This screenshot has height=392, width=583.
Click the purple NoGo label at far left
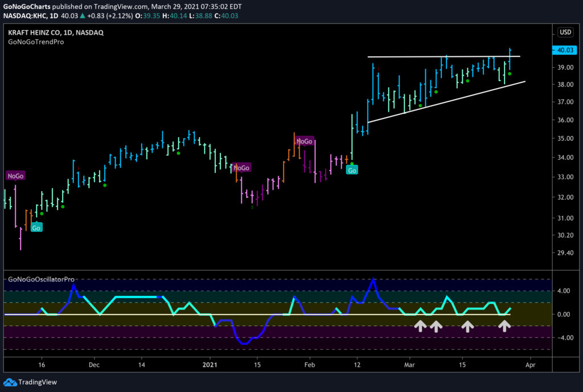tap(15, 176)
